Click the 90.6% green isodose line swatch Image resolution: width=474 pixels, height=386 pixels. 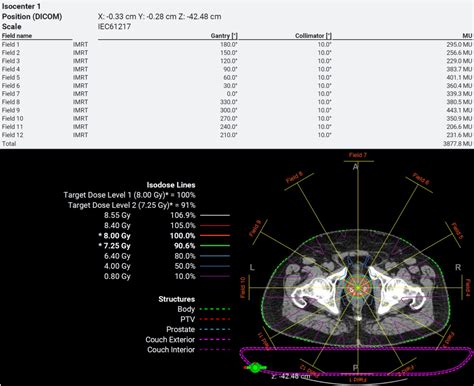(x=215, y=246)
